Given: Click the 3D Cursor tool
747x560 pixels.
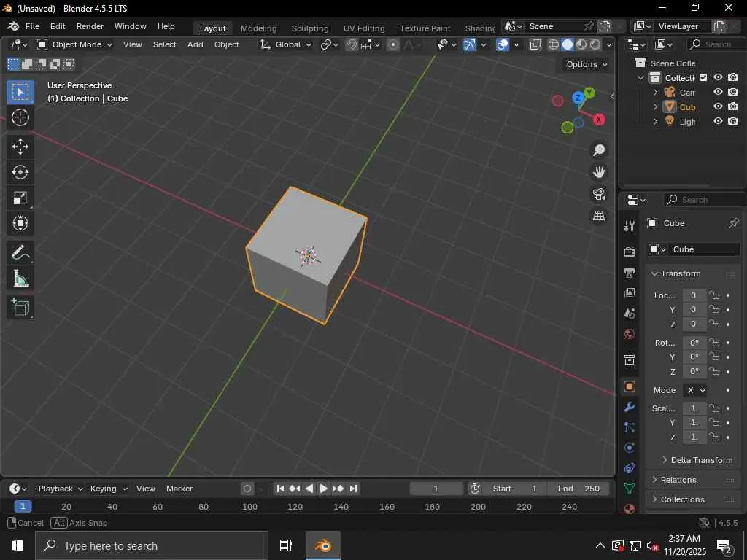Looking at the screenshot, I should tap(20, 117).
